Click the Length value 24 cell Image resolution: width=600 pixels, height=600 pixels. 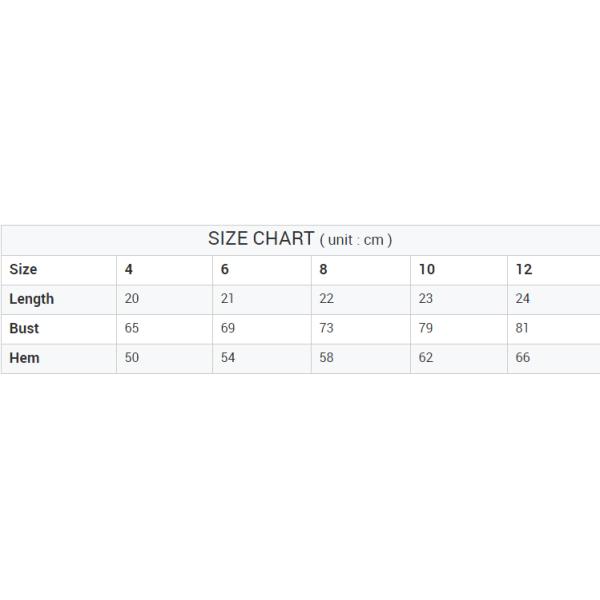(523, 299)
